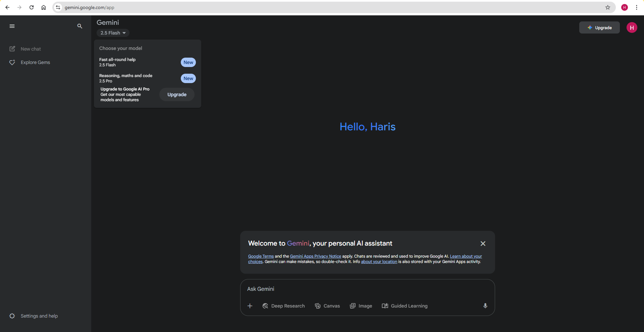
Task: Click the Upgrade to Google AI Pro text
Action: coord(125,89)
